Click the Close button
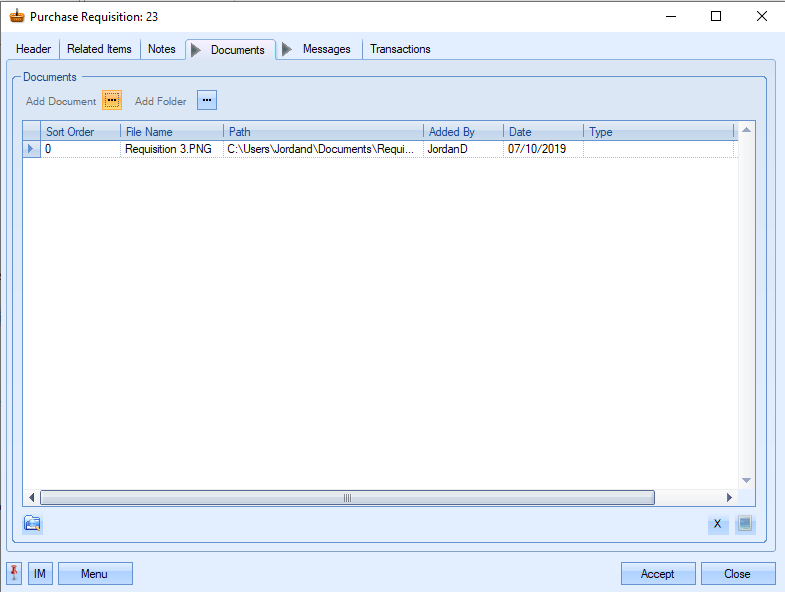 coord(738,573)
